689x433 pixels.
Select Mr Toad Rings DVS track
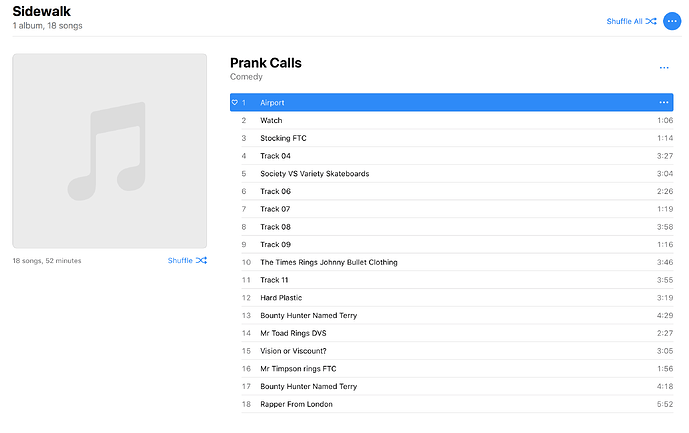(293, 333)
